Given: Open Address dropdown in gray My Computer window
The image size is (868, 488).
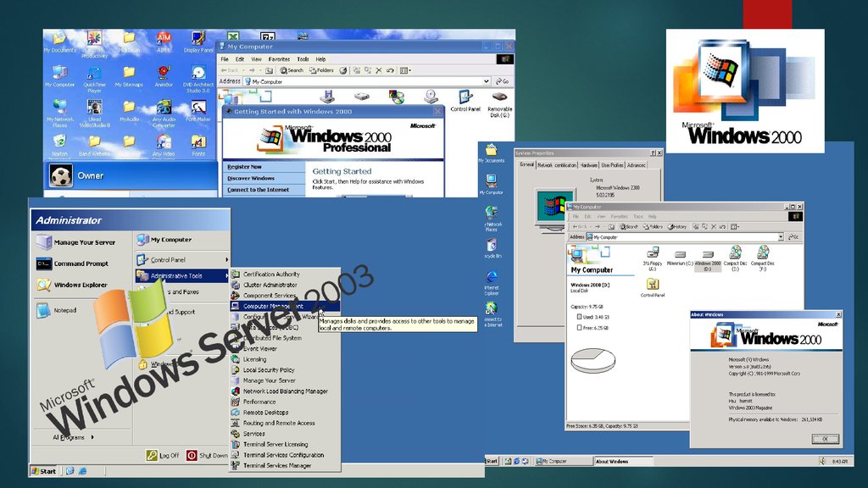Looking at the screenshot, I should click(781, 237).
